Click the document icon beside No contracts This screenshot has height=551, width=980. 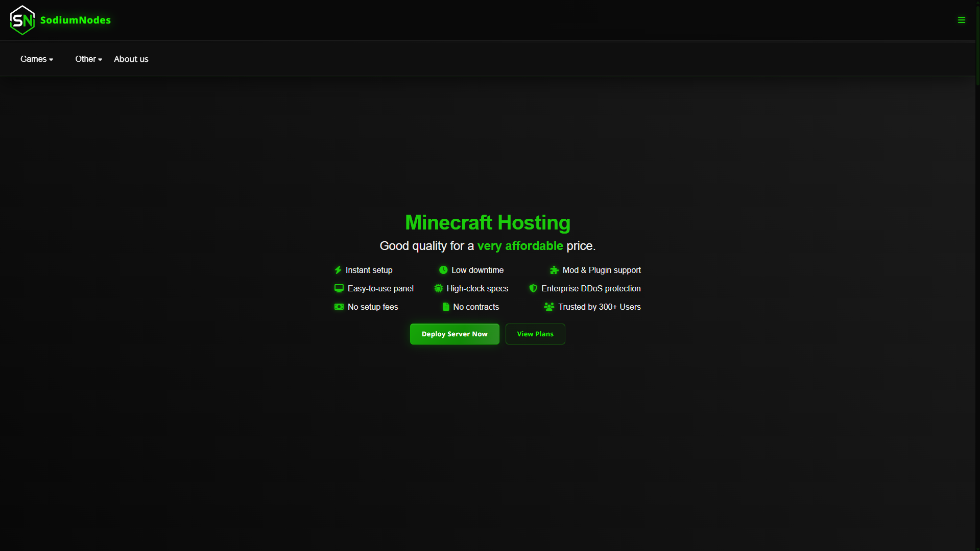click(446, 307)
